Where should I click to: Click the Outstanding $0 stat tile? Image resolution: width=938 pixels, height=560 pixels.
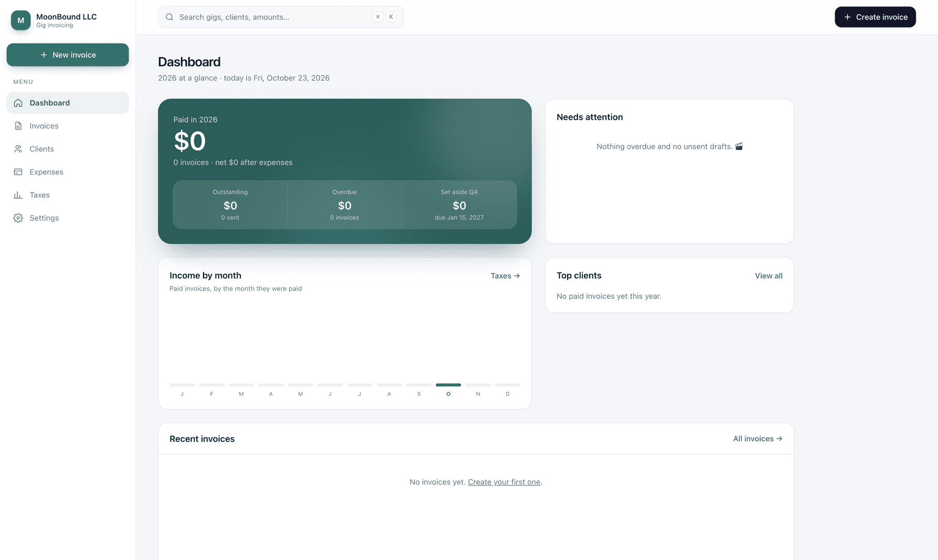click(230, 204)
